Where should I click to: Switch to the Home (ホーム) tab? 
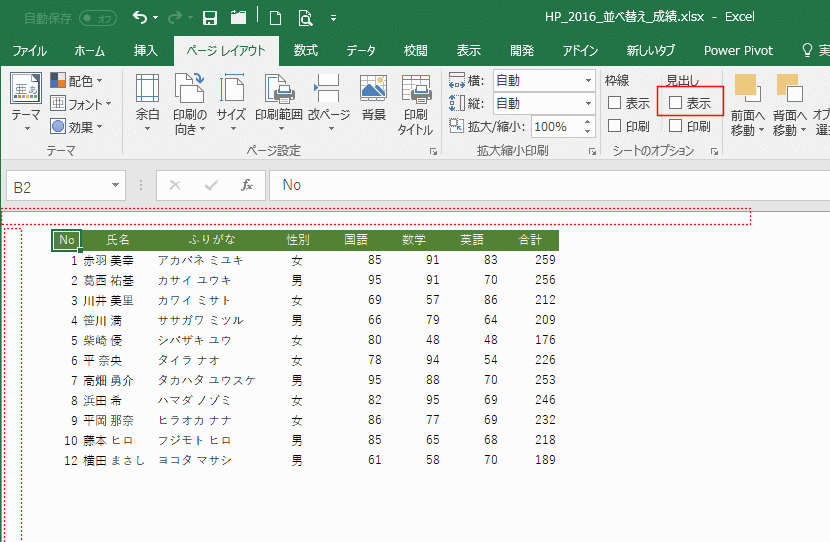[89, 51]
